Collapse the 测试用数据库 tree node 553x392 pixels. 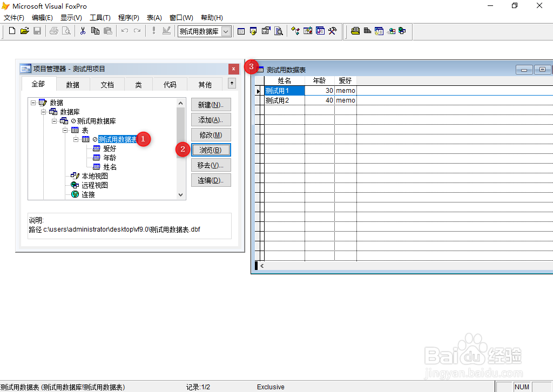tap(55, 121)
